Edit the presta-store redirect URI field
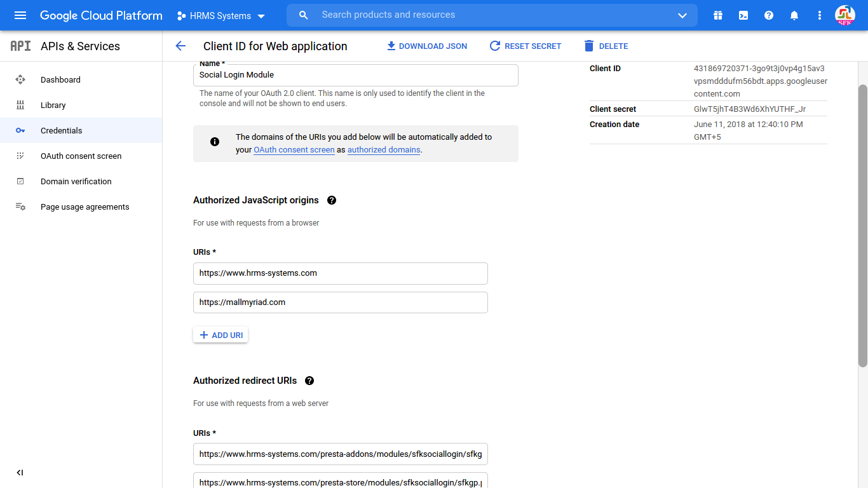 click(341, 482)
